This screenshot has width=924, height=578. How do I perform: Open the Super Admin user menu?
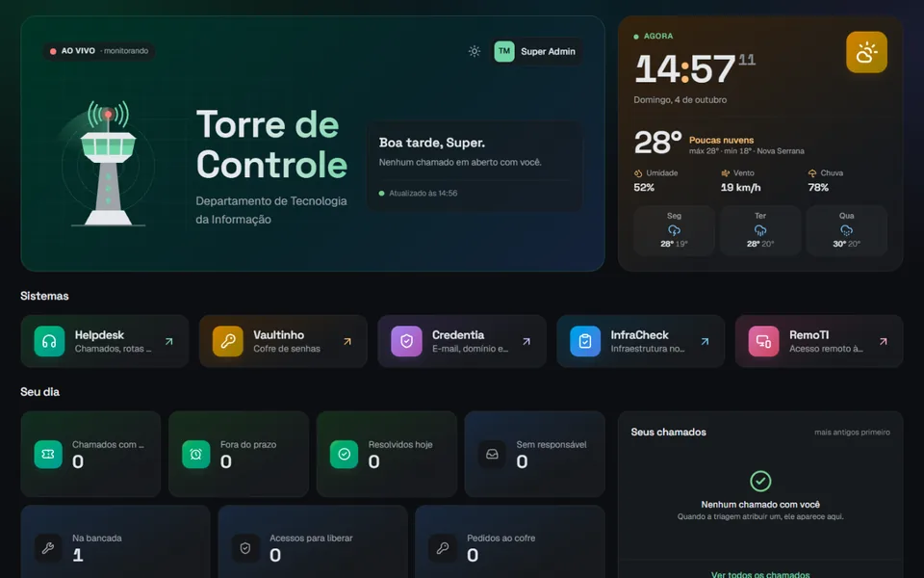point(536,51)
